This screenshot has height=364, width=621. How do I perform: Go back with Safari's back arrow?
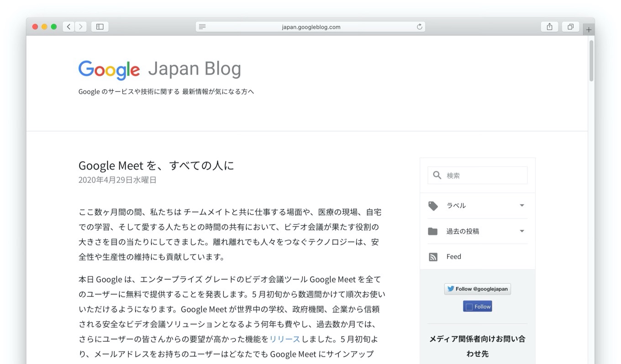68,27
